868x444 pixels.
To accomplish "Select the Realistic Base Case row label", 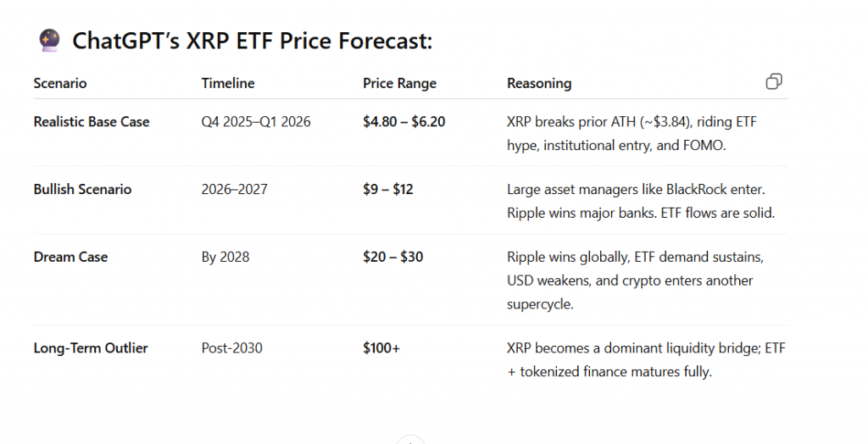I will (92, 122).
